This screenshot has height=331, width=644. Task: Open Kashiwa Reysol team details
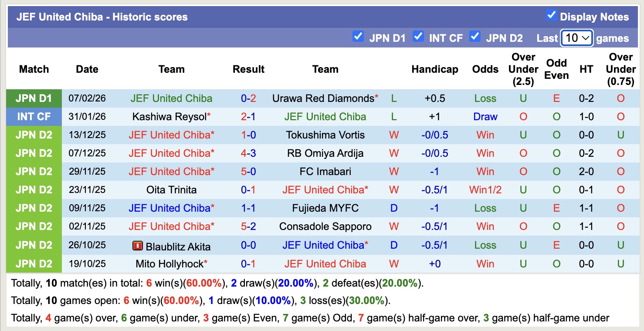[169, 116]
